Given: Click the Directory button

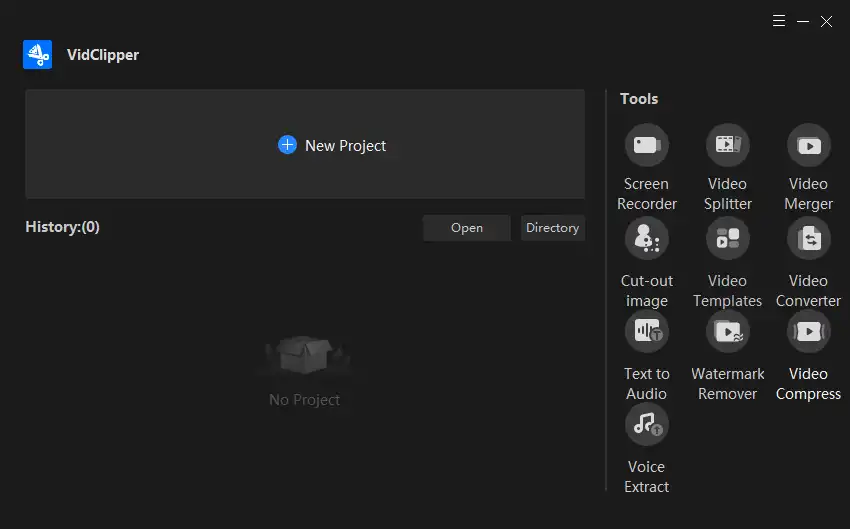Looking at the screenshot, I should point(552,228).
